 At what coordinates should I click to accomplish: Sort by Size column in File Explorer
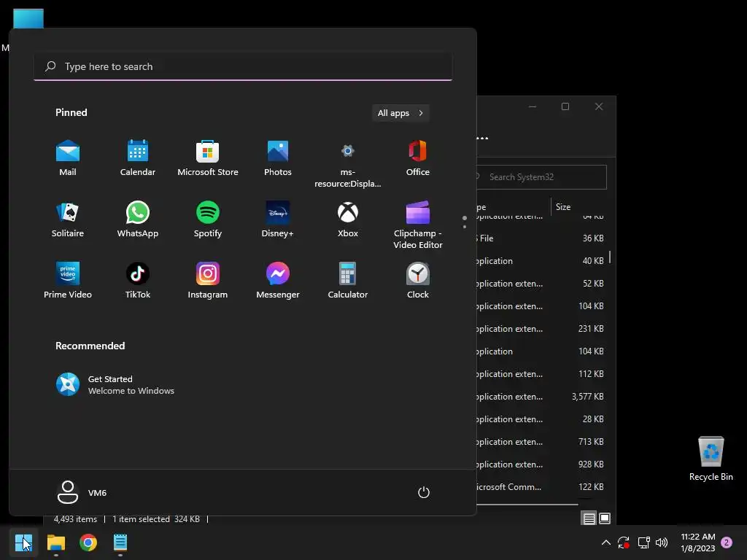tap(563, 206)
